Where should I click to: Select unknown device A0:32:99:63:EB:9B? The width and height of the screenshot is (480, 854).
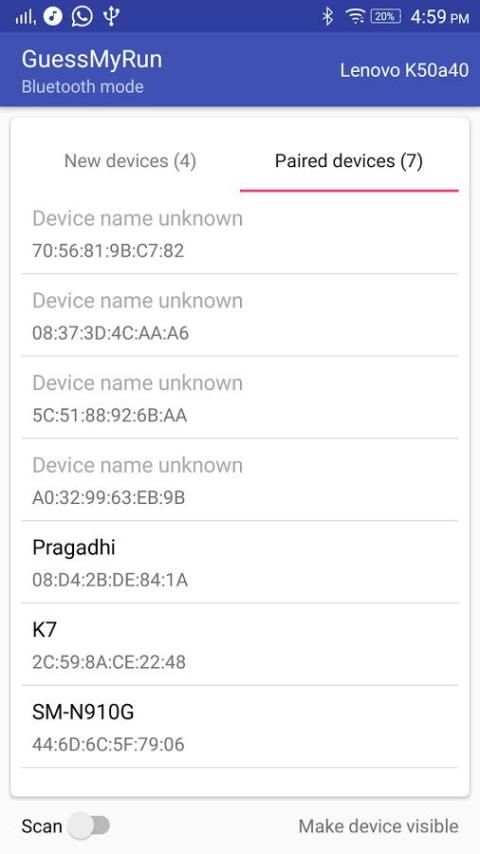pos(240,480)
